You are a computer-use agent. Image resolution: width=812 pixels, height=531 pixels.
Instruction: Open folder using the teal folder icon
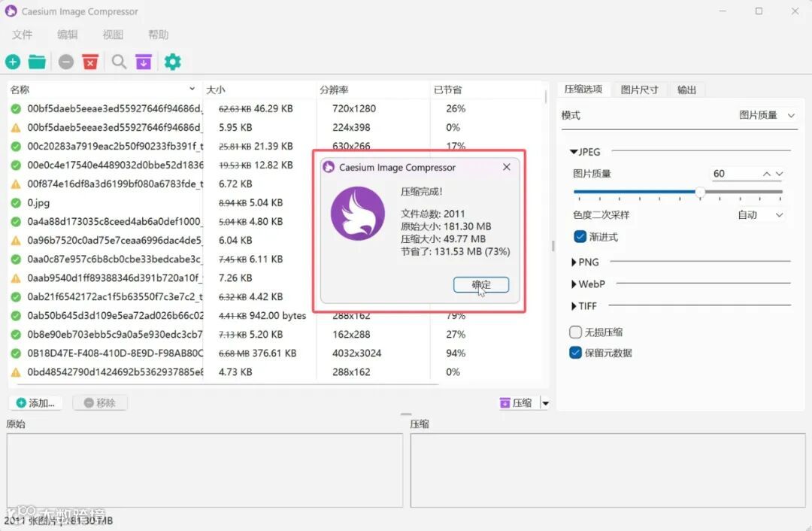point(38,62)
